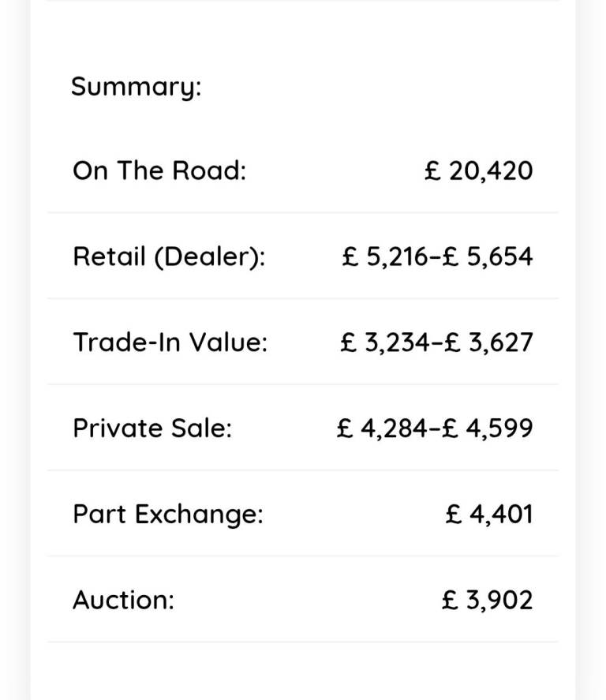This screenshot has height=700, width=606.
Task: Click the divider line below the Auction row
Action: (x=303, y=642)
